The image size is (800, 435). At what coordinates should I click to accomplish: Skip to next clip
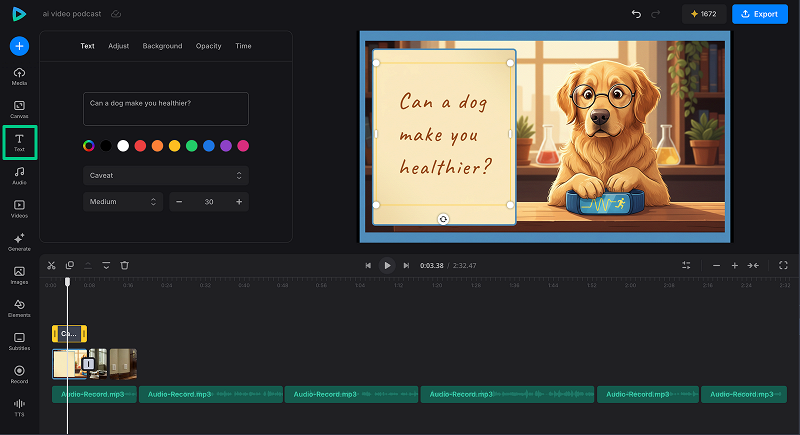pos(406,265)
